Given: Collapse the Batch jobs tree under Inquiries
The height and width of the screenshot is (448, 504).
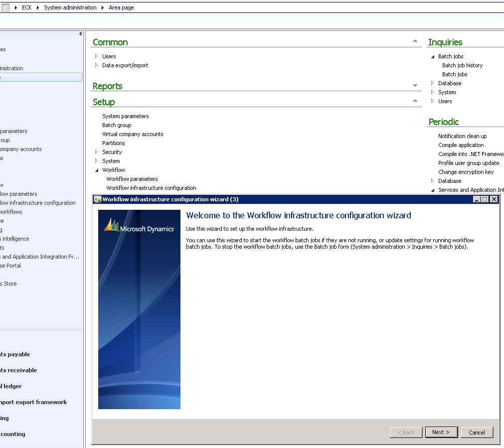Looking at the screenshot, I should pyautogui.click(x=432, y=56).
